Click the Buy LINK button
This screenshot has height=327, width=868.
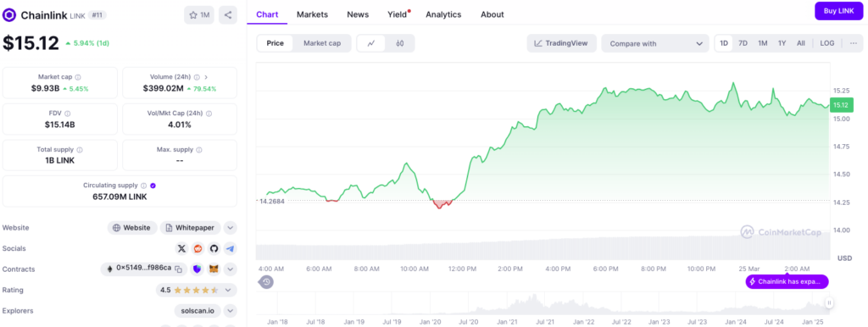(838, 10)
